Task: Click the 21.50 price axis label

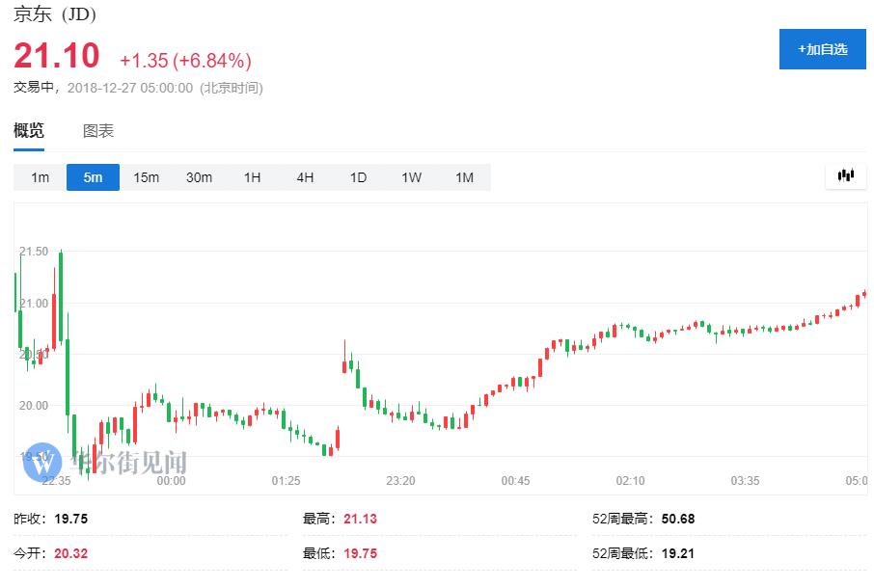Action: point(34,252)
